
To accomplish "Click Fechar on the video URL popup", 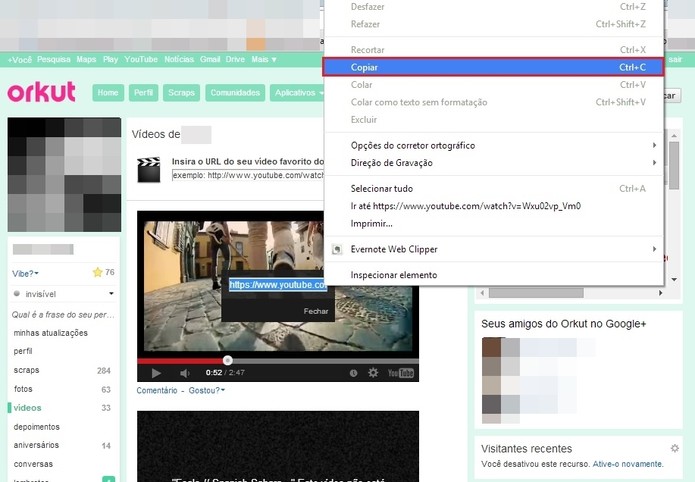I will pos(316,311).
